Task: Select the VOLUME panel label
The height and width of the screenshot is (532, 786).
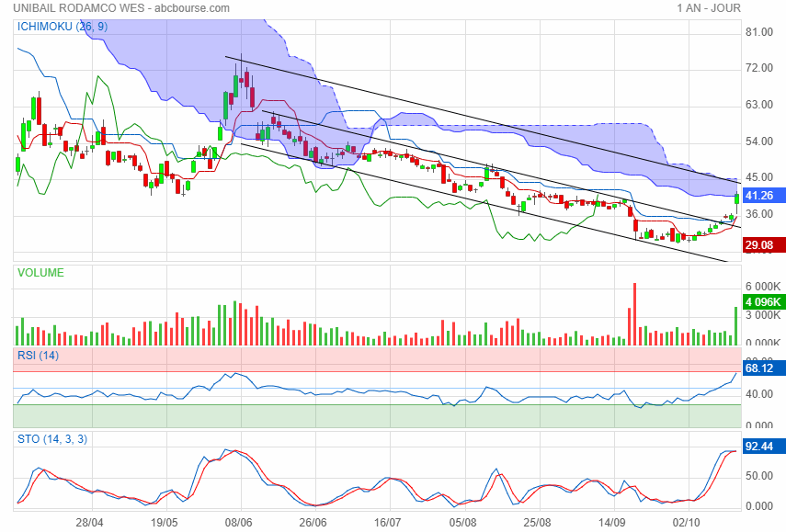Action: coord(40,273)
